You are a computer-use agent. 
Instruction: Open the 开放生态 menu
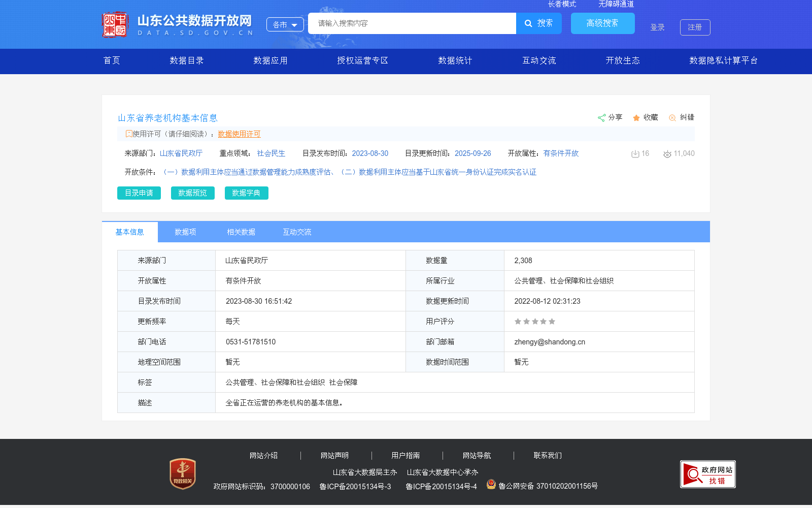click(x=623, y=60)
